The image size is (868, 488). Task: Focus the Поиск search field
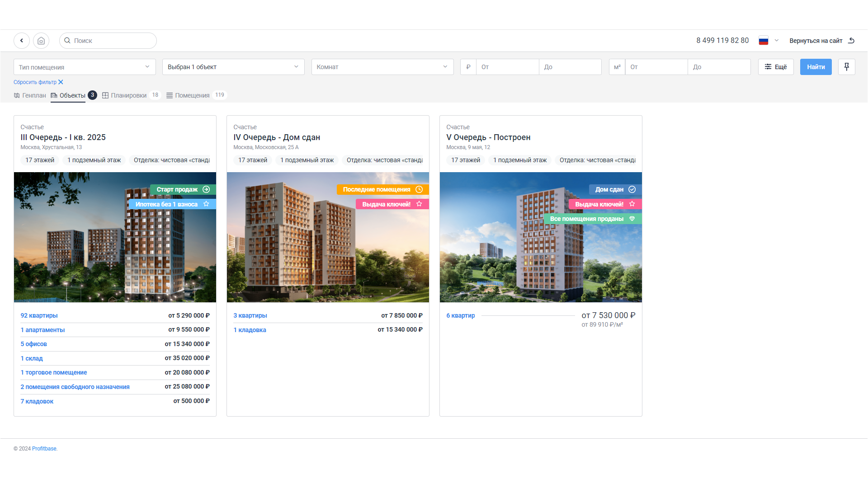tap(108, 41)
